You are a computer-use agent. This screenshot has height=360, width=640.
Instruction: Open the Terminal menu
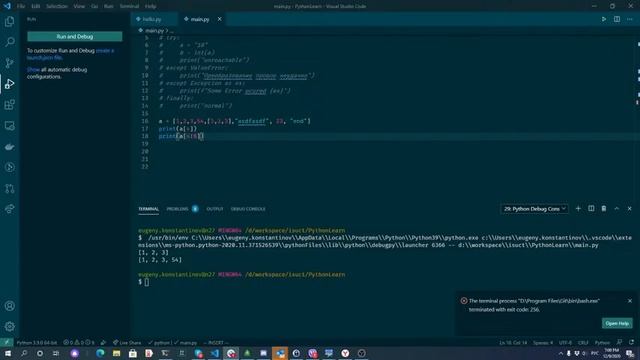tap(129, 6)
